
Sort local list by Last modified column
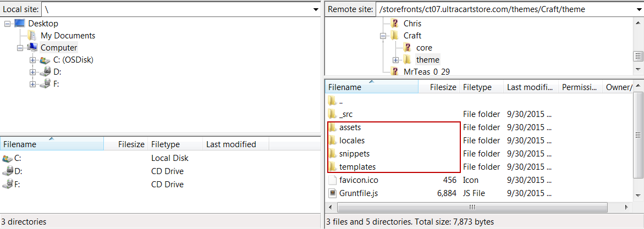236,144
